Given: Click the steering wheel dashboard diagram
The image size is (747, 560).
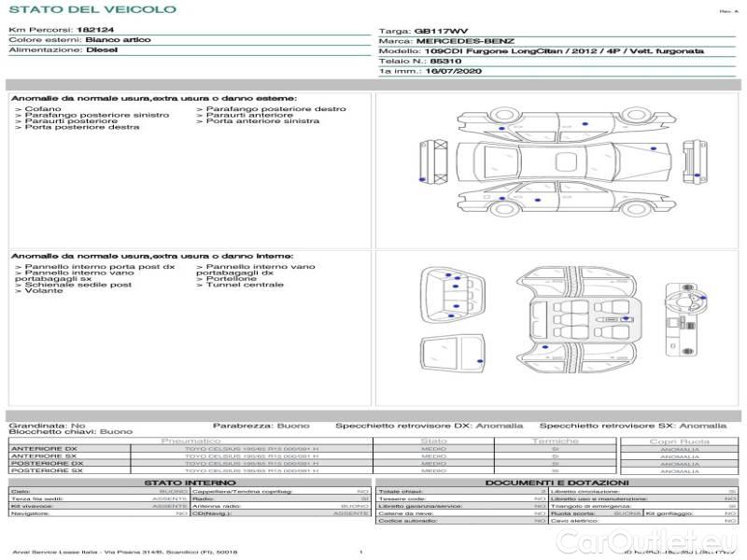Looking at the screenshot, I should 686,320.
